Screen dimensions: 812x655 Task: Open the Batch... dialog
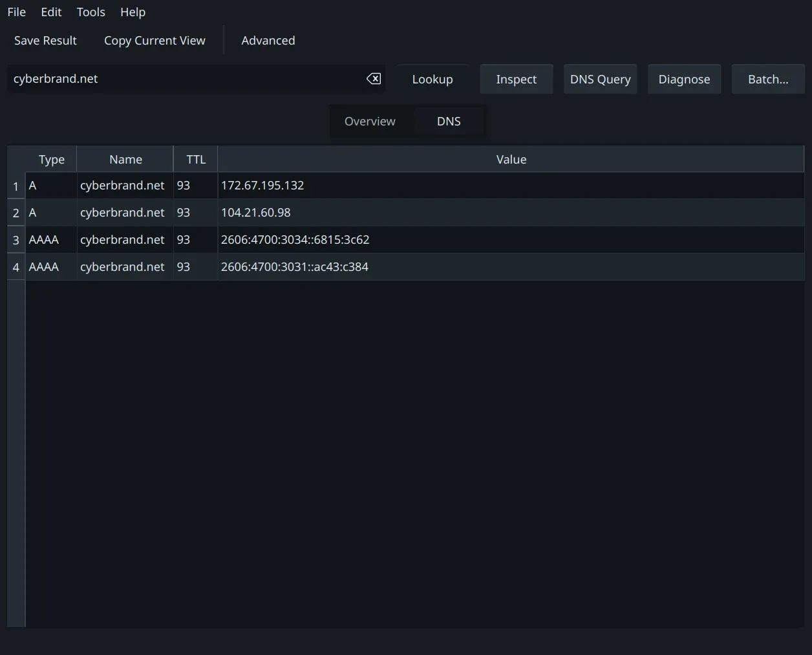(x=768, y=80)
